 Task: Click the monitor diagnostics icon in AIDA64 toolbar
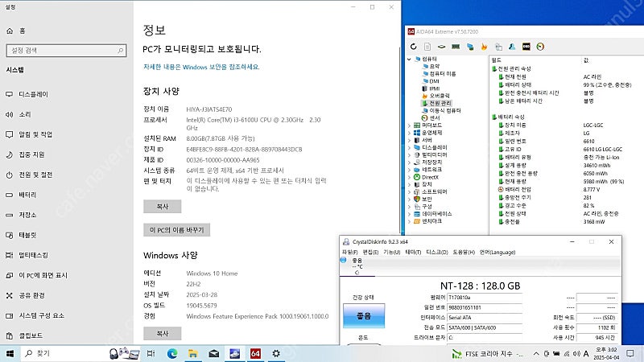tap(470, 47)
